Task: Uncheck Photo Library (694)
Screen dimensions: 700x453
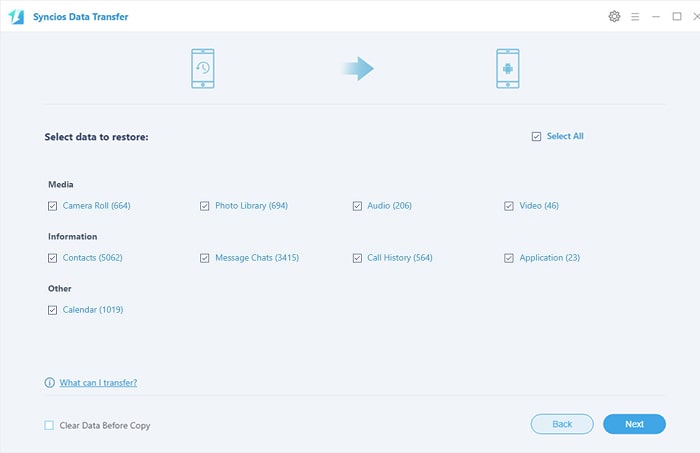Action: [x=204, y=206]
